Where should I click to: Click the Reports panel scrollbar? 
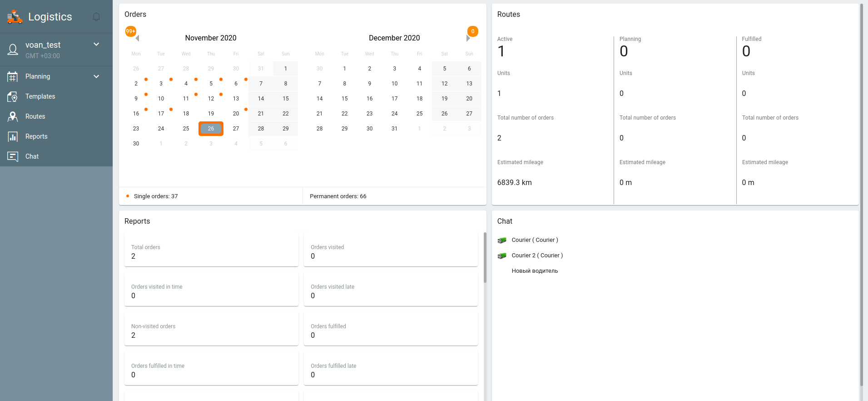485,257
